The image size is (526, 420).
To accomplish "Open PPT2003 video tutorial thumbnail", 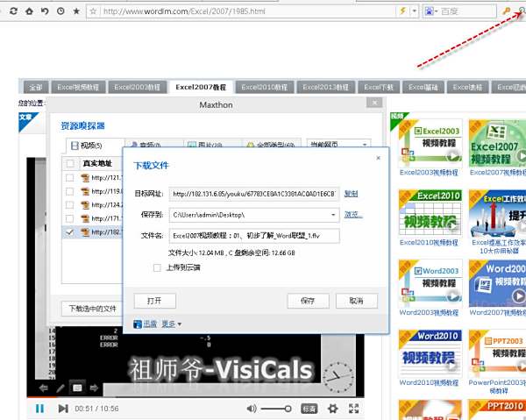I will click(x=497, y=353).
